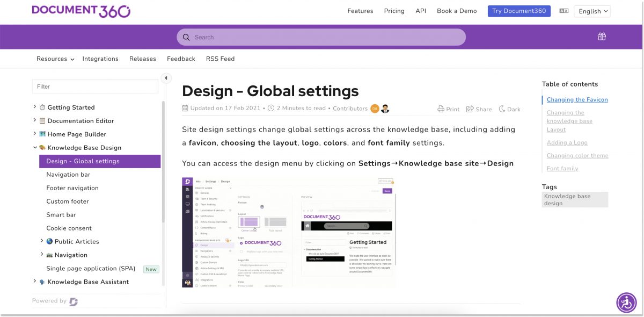Image resolution: width=644 pixels, height=317 pixels.
Task: Open the accessibility widget at bottom right
Action: pyautogui.click(x=626, y=302)
